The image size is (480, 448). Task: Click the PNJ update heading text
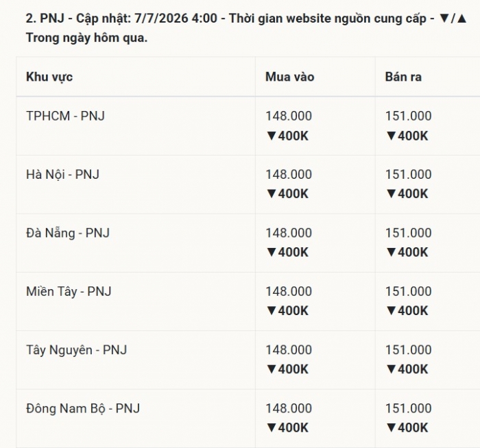(x=246, y=28)
